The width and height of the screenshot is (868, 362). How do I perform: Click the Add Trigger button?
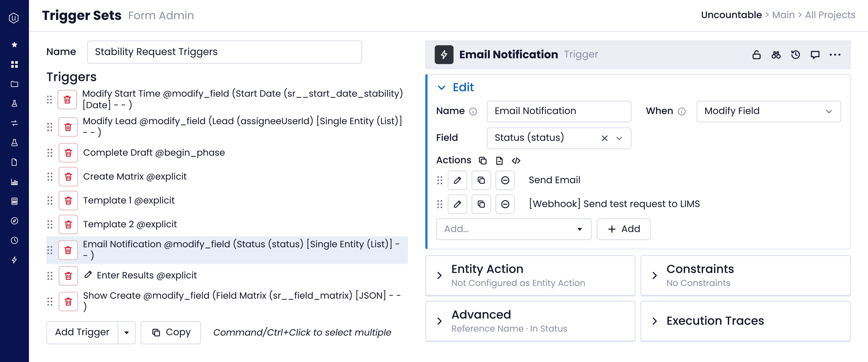82,333
